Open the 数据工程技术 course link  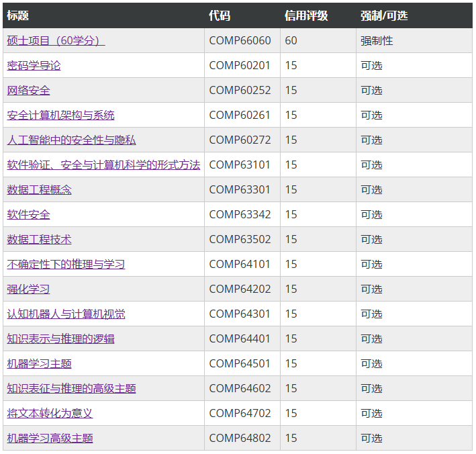tap(39, 239)
